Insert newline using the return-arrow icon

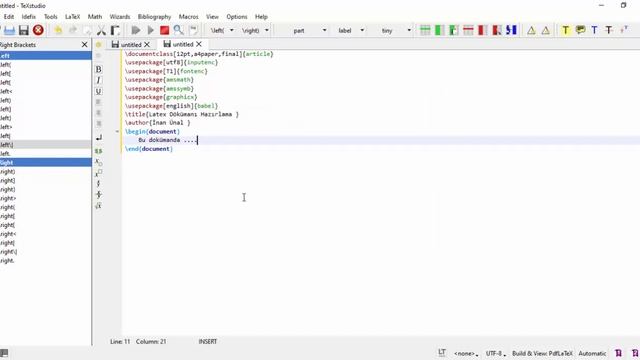(98, 138)
